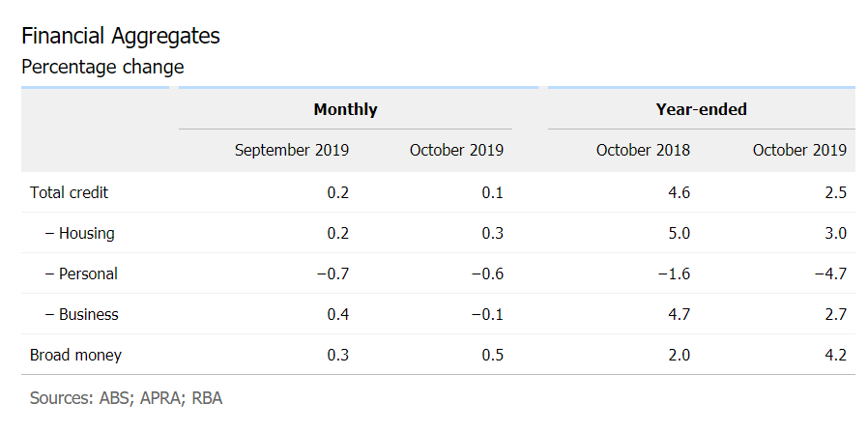Click the Sources: ABS; APRA; RBA footnote
This screenshot has width=868, height=432.
(126, 397)
